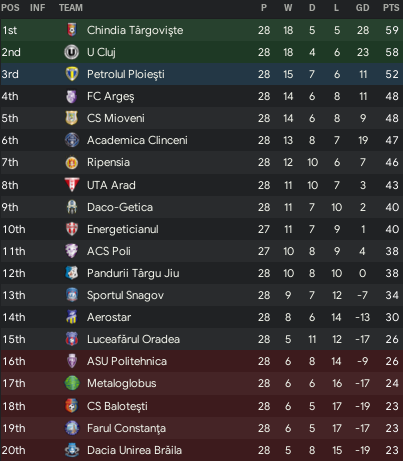
Task: Click the Metaloglobus green globe badge
Action: (x=72, y=383)
